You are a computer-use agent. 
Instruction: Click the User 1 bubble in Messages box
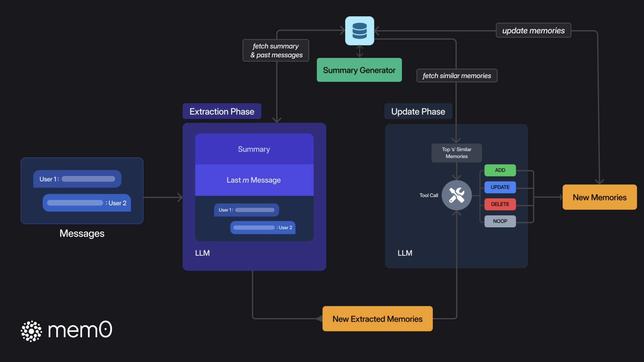77,179
